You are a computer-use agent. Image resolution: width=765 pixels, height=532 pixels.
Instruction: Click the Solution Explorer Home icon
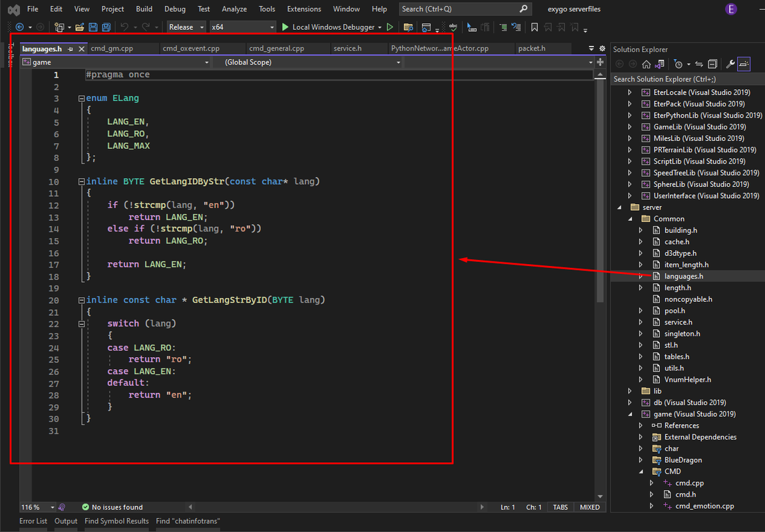[646, 64]
